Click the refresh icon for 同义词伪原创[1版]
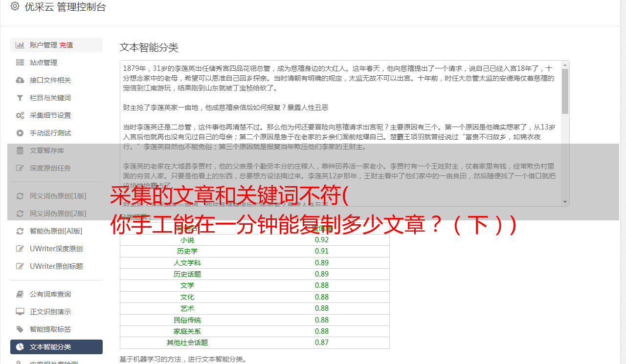626x364 pixels. coord(20,196)
